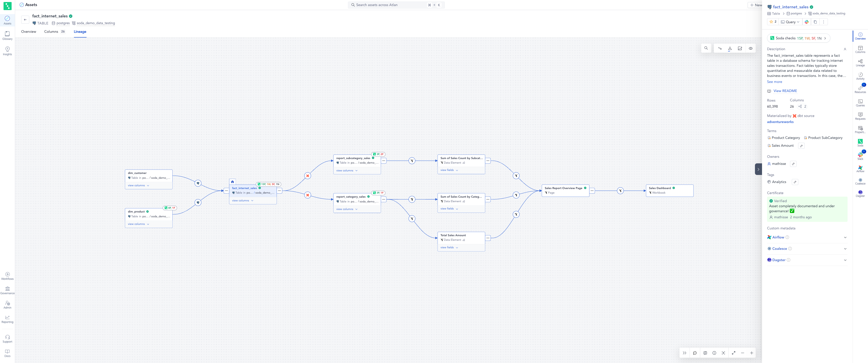Click See more in description
The width and height of the screenshot is (868, 363).
click(x=774, y=82)
